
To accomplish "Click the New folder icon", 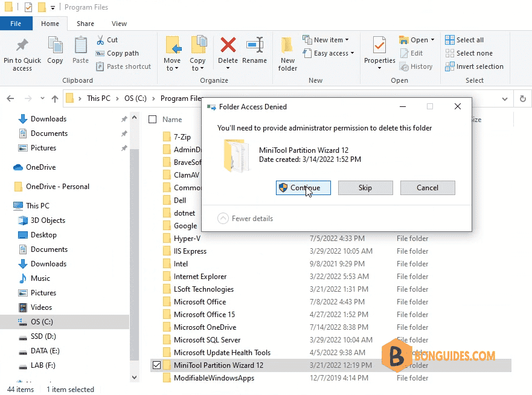I will [x=287, y=45].
